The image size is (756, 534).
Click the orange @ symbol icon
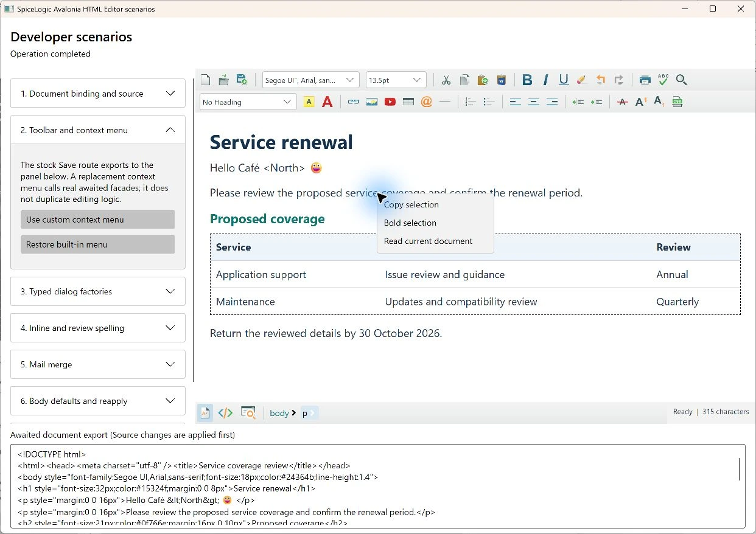tap(427, 102)
